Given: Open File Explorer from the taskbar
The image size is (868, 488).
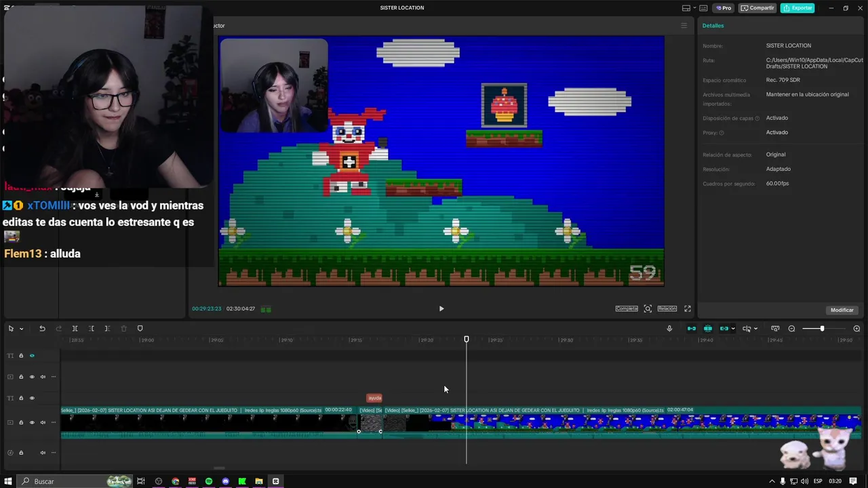Looking at the screenshot, I should click(259, 481).
